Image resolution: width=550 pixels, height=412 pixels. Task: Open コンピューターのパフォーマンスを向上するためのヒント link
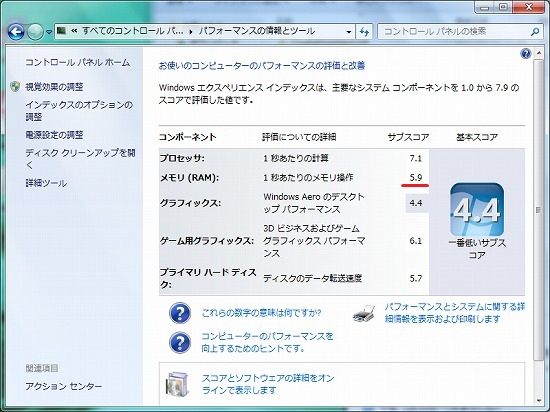[267, 342]
